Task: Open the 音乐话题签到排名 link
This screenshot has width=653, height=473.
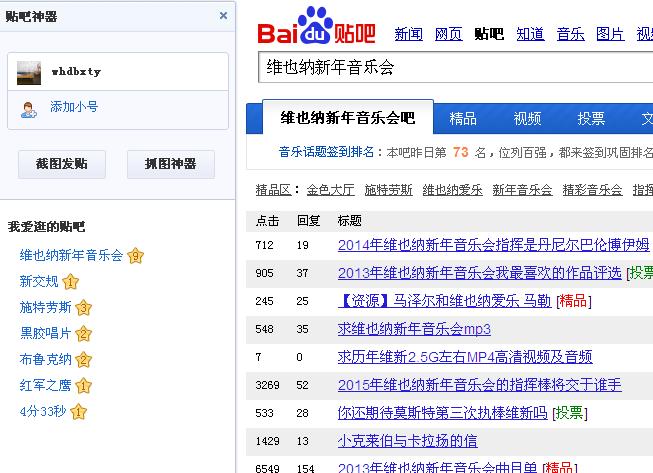Action: [x=326, y=152]
